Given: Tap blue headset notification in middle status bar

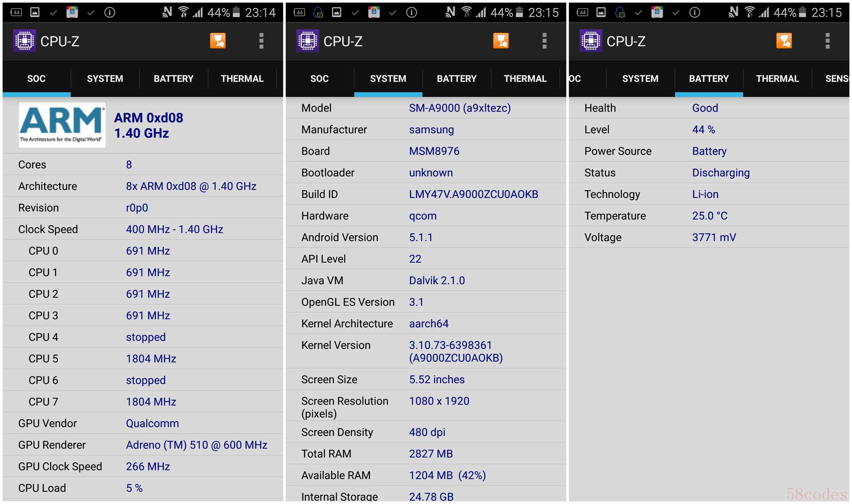Looking at the screenshot, I should [x=318, y=12].
